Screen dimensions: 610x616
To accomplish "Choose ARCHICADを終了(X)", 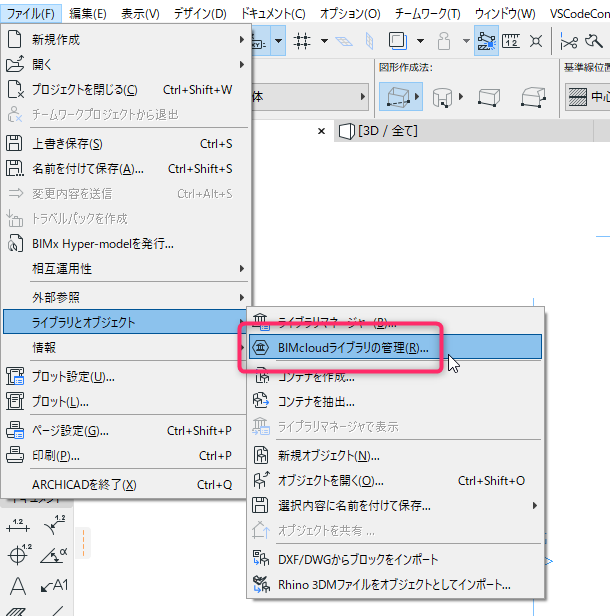I will pos(126,485).
